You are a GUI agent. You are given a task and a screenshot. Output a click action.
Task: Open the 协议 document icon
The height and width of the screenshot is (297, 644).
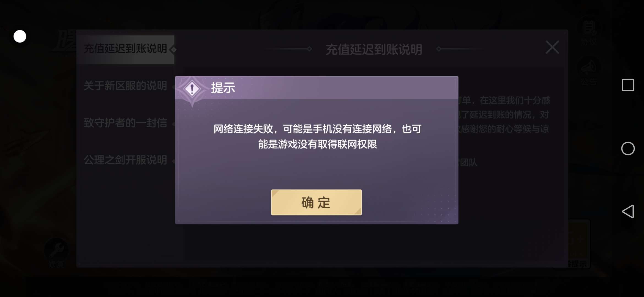(589, 32)
